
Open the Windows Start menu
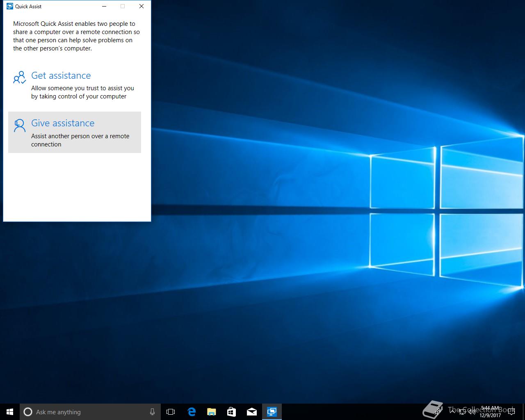pos(10,412)
